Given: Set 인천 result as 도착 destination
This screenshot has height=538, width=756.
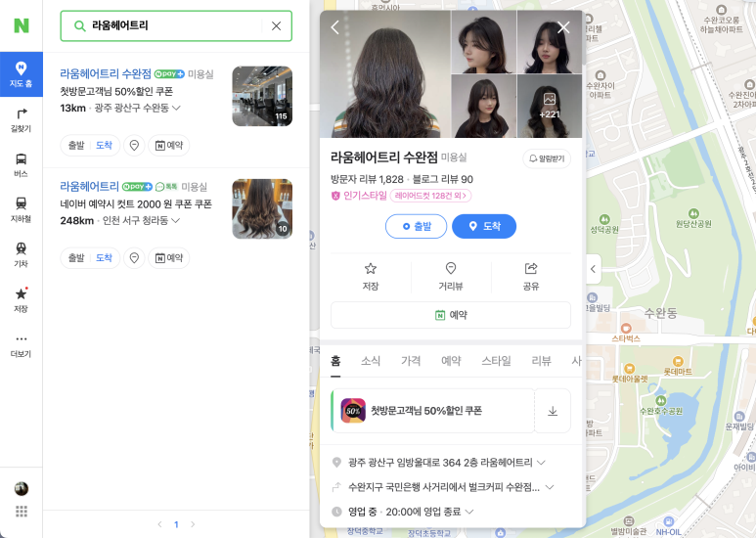Looking at the screenshot, I should [x=104, y=258].
